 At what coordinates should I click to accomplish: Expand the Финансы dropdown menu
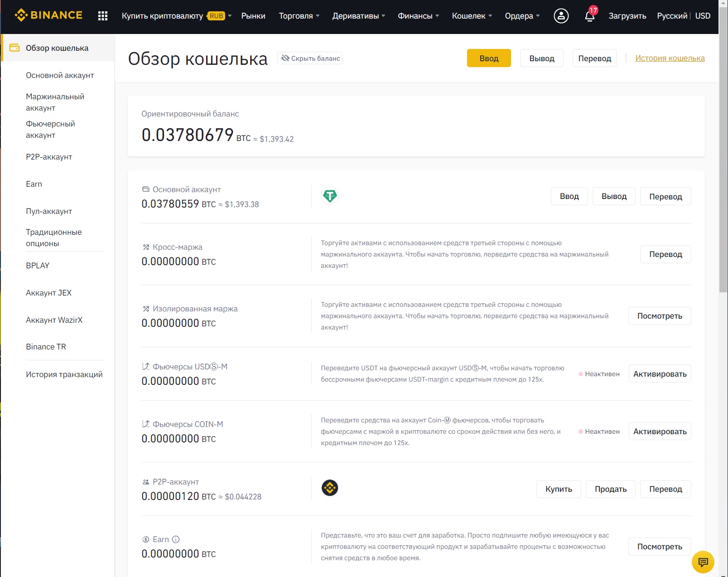tap(418, 16)
